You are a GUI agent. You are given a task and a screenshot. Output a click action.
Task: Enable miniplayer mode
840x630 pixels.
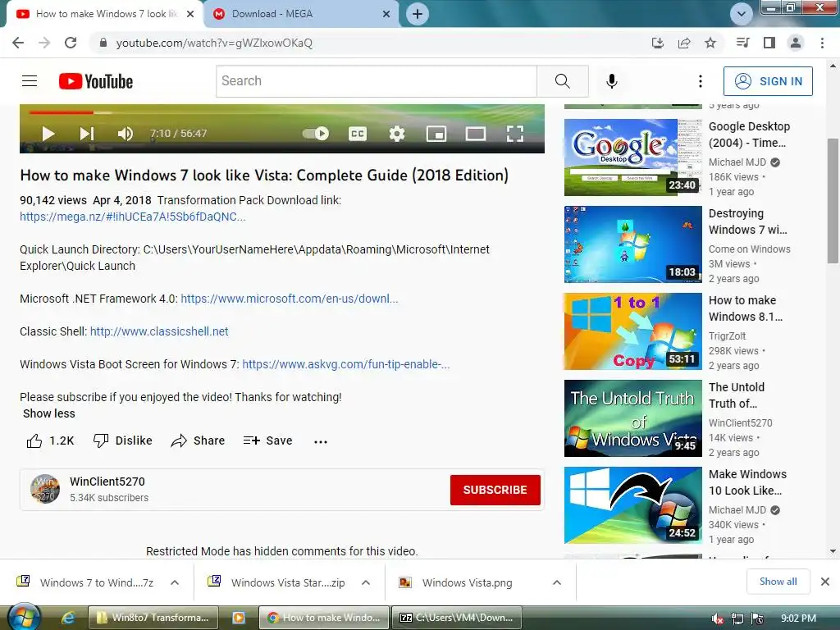pyautogui.click(x=436, y=134)
